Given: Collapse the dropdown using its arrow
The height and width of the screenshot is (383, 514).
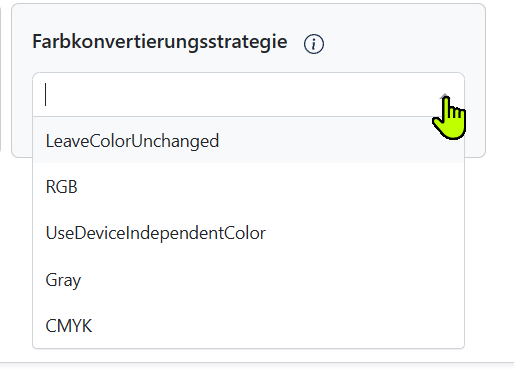Looking at the screenshot, I should [x=445, y=96].
